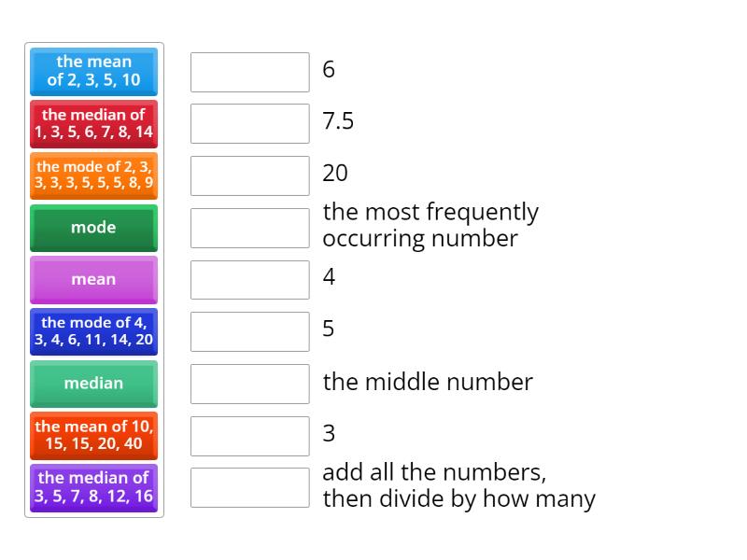Click the 'mean of 10, 15, 15, 20, 40' tile
The image size is (747, 560).
point(93,436)
